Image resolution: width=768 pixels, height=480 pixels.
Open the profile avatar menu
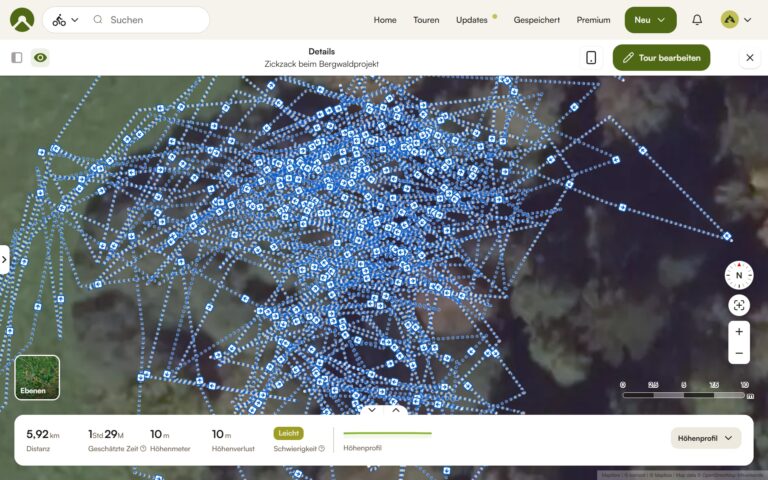(736, 20)
